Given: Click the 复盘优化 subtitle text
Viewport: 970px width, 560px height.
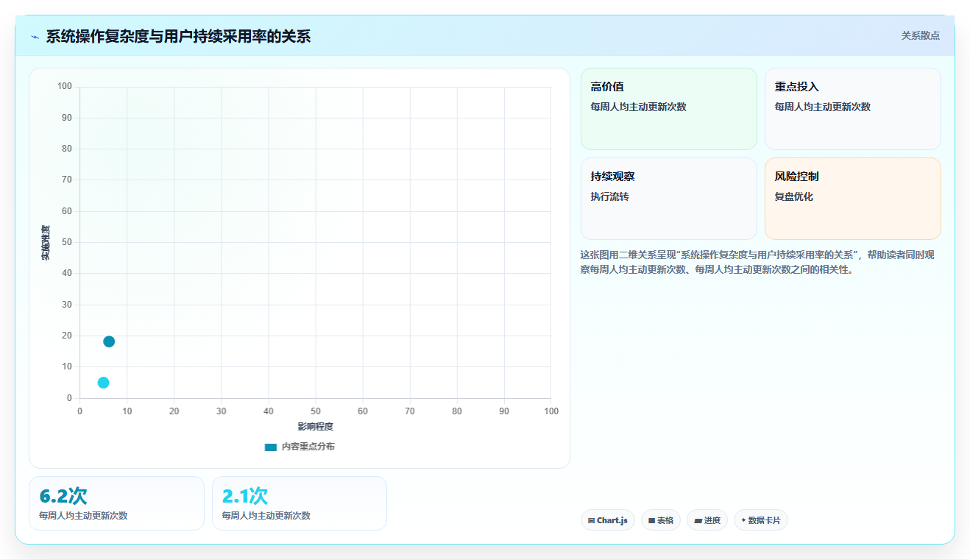Looking at the screenshot, I should point(793,196).
